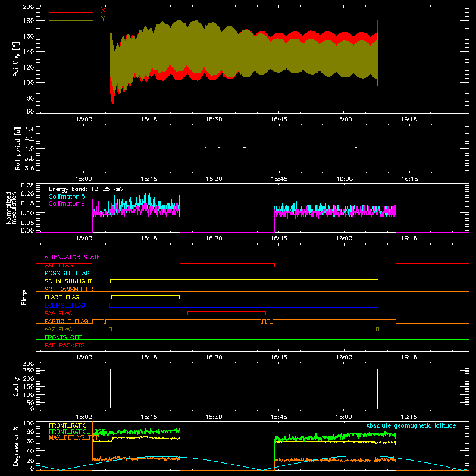Select the olive Y legend line sample

click(71, 20)
